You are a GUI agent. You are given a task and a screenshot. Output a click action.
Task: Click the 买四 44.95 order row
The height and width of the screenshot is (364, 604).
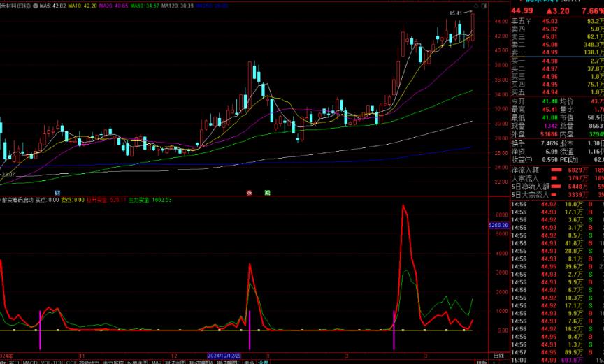557,85
